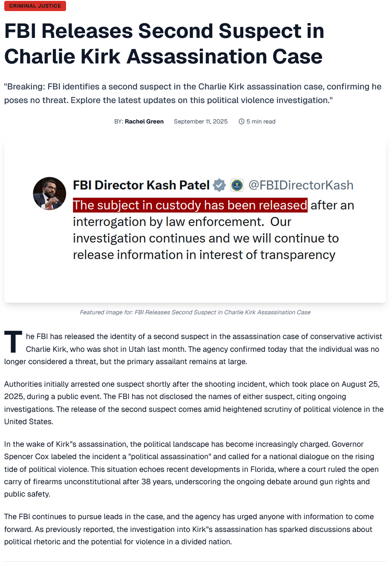Click the 5 min read label
Viewport: 392px width, 566px height.
[x=261, y=121]
